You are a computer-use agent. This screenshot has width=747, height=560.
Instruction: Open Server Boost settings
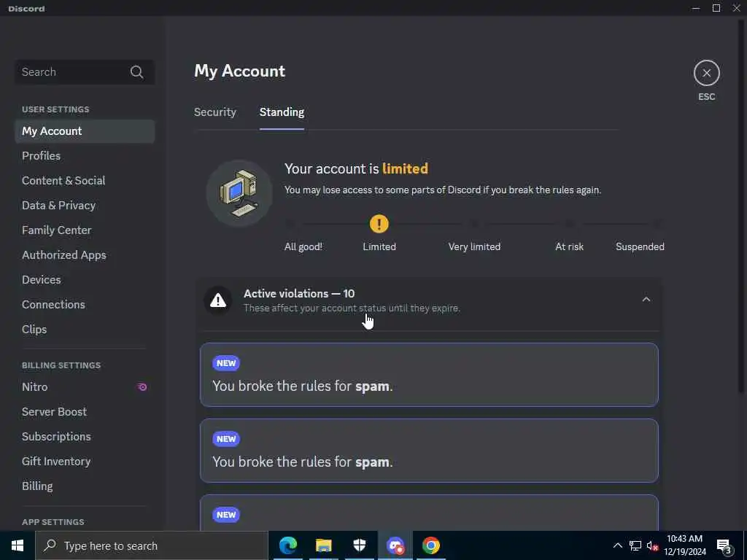click(x=85, y=411)
